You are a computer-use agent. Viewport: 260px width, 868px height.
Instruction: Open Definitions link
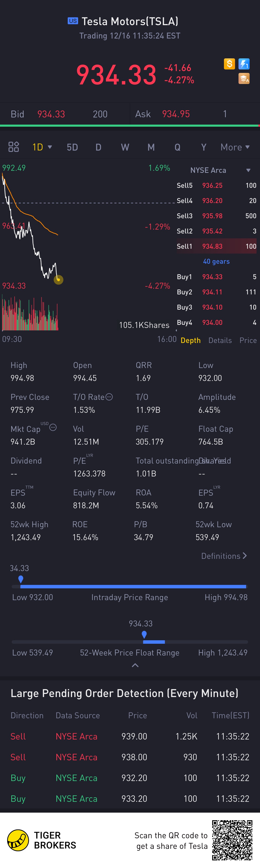tap(224, 556)
